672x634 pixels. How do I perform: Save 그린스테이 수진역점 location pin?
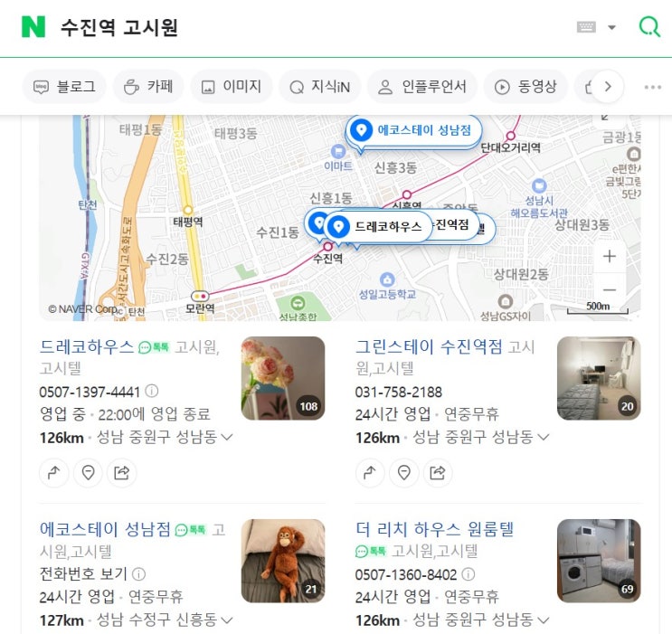coord(403,473)
